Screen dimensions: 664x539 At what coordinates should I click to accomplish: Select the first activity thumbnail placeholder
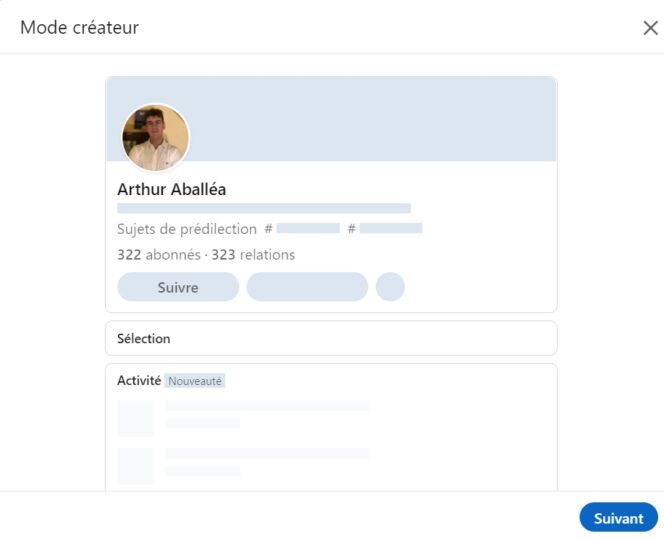pos(136,418)
